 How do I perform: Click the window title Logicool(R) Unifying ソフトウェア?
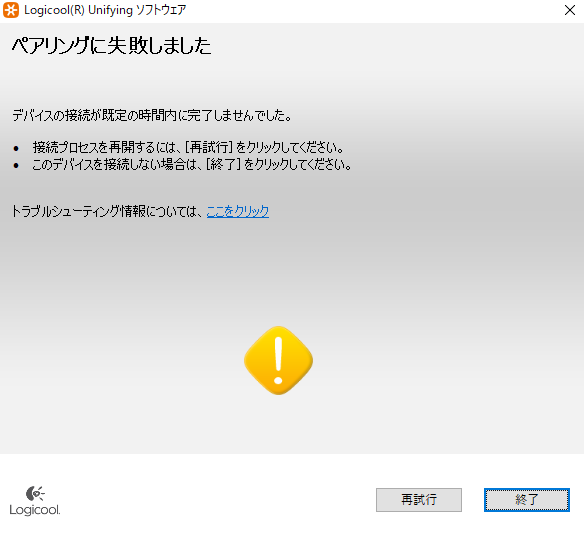click(105, 10)
